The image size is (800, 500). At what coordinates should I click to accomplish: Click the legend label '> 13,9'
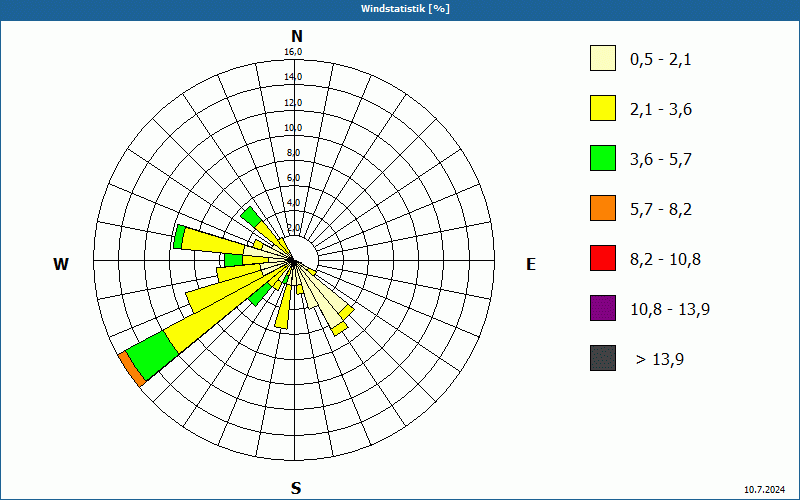(x=660, y=360)
